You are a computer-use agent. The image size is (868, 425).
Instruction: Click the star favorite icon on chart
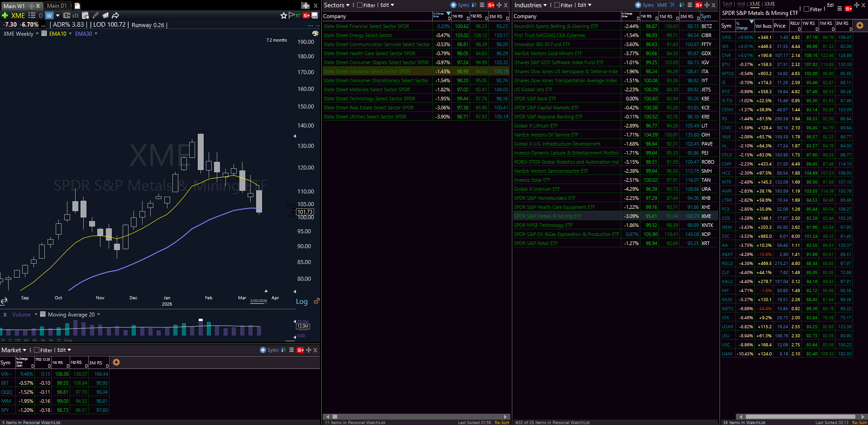pos(284,15)
